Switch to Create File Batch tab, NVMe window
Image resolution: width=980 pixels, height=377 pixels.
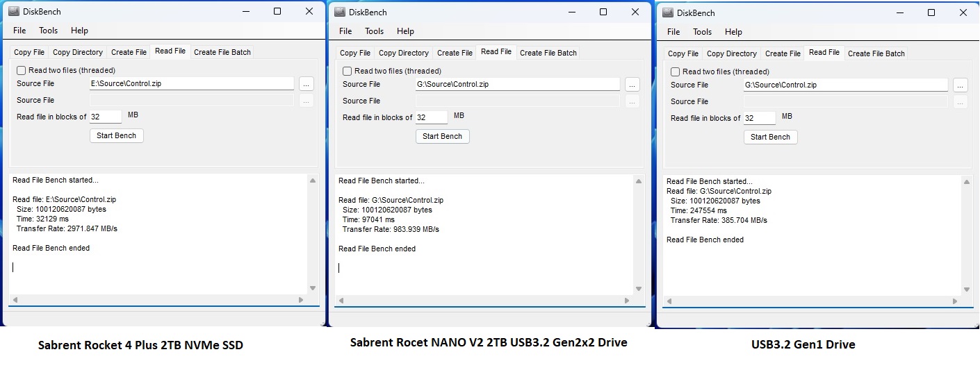222,52
